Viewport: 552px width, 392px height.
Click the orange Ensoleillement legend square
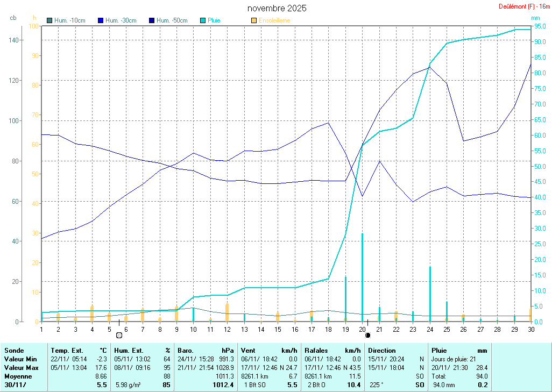[x=254, y=20]
